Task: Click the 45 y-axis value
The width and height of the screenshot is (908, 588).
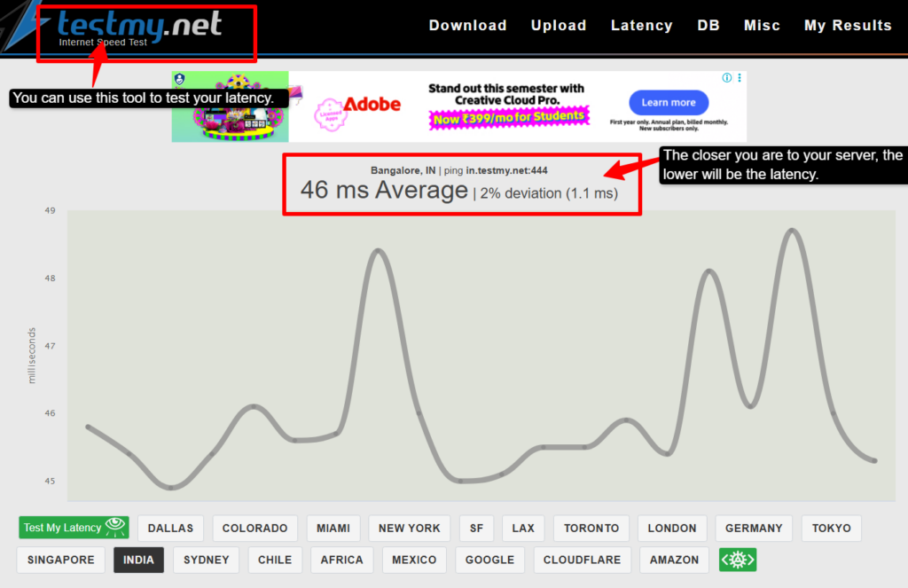Action: [x=51, y=481]
